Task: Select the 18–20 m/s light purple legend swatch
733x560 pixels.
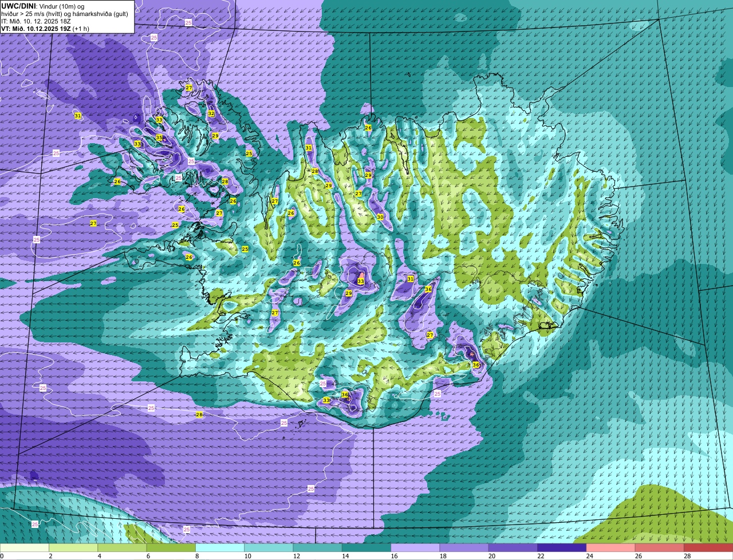Action: pyautogui.click(x=464, y=548)
